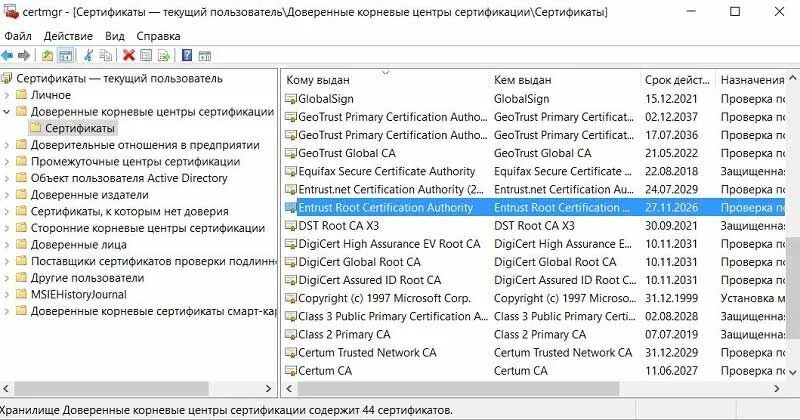800x420 pixels.
Task: Select Certum Trusted Network CA certificate
Action: 367,353
